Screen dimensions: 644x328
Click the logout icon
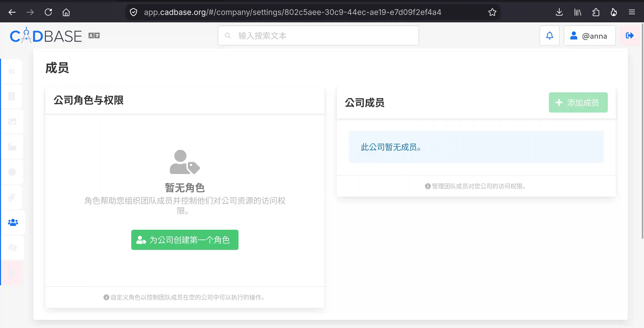630,36
